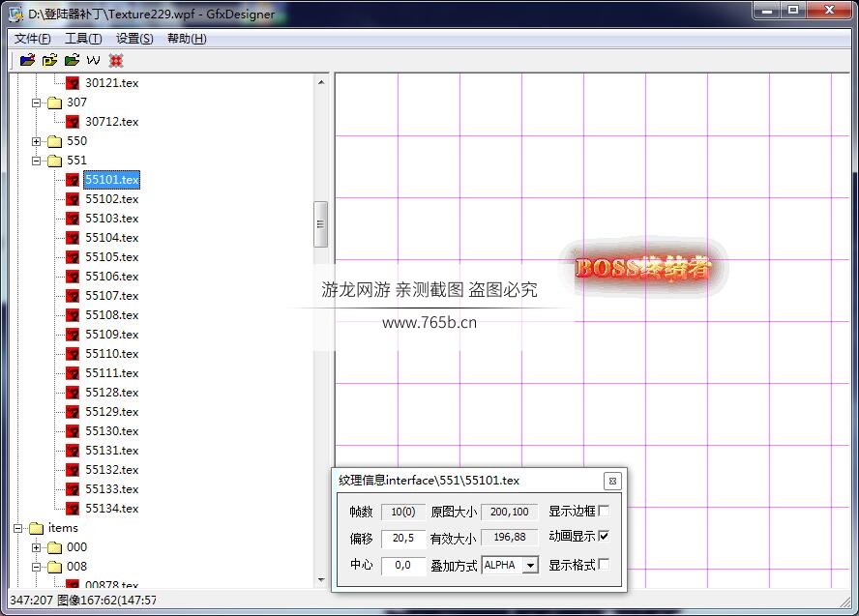859x616 pixels.
Task: Select 55129.tex in the tree
Action: [x=112, y=412]
